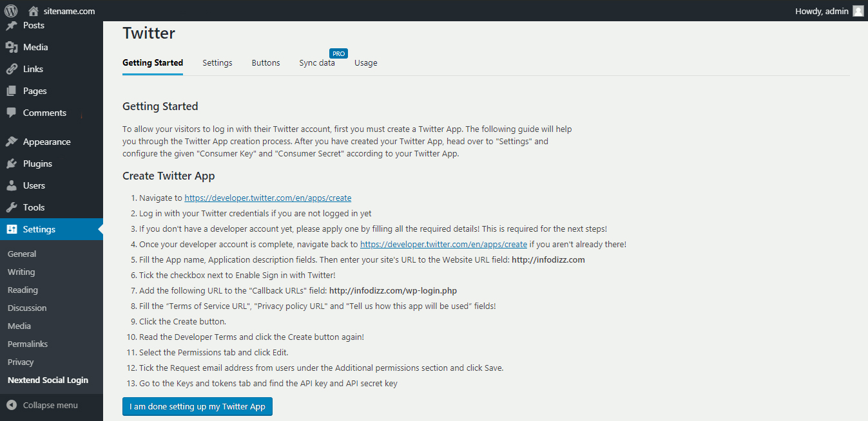Open the developer.twitter.com link in step 4
Screen dimensions: 868x421
443,244
